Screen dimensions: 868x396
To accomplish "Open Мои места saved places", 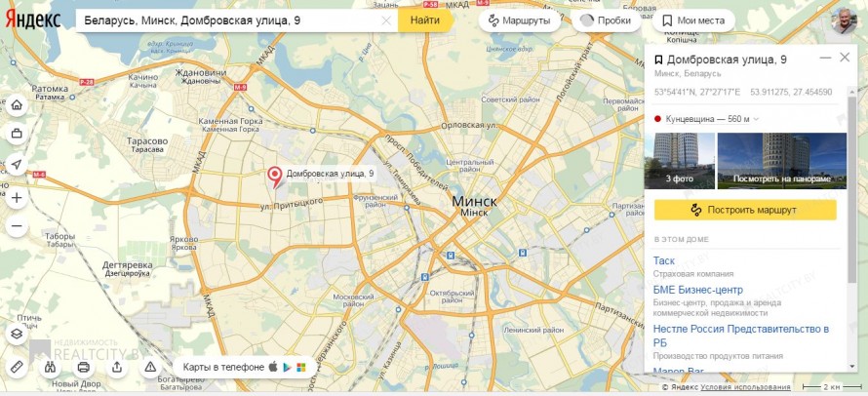I will coord(693,21).
